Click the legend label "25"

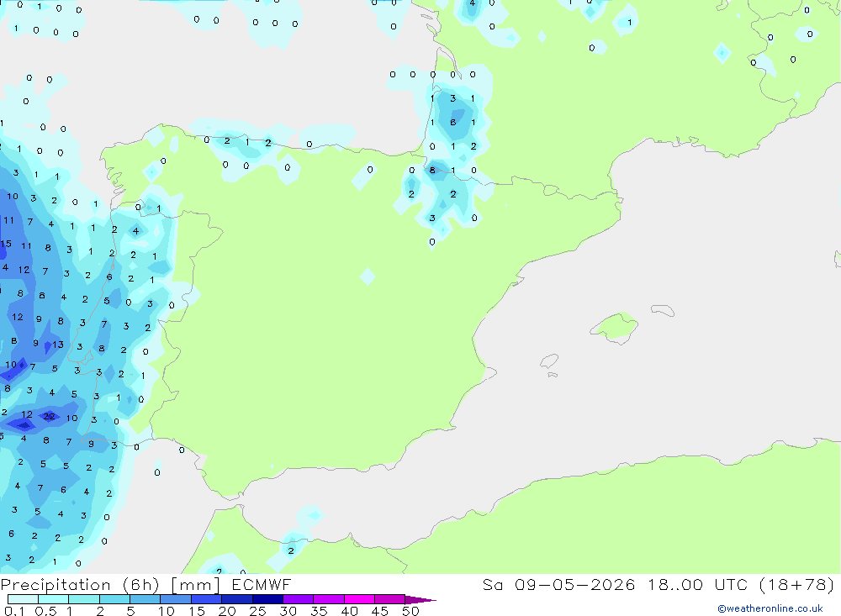(x=257, y=611)
